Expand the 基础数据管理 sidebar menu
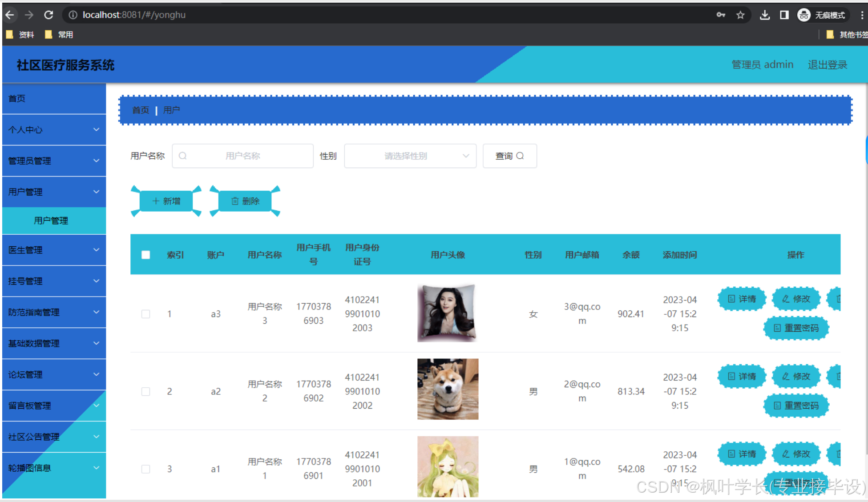The image size is (868, 502). pos(54,343)
